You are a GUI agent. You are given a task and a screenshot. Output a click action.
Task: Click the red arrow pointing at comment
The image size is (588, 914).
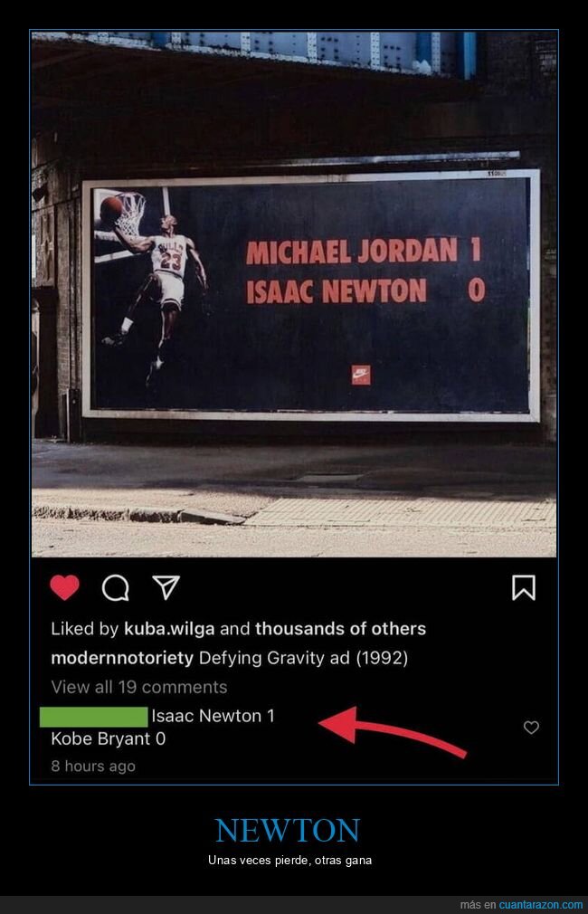(x=393, y=732)
